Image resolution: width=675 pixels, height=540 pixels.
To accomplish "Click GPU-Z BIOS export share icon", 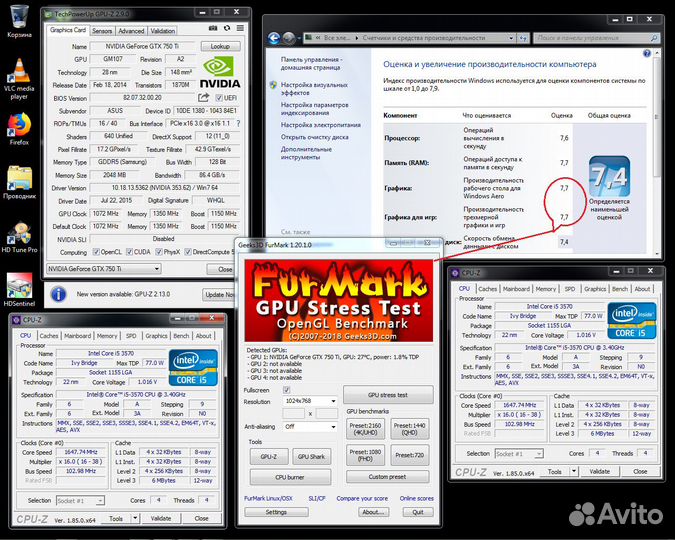I will click(204, 98).
